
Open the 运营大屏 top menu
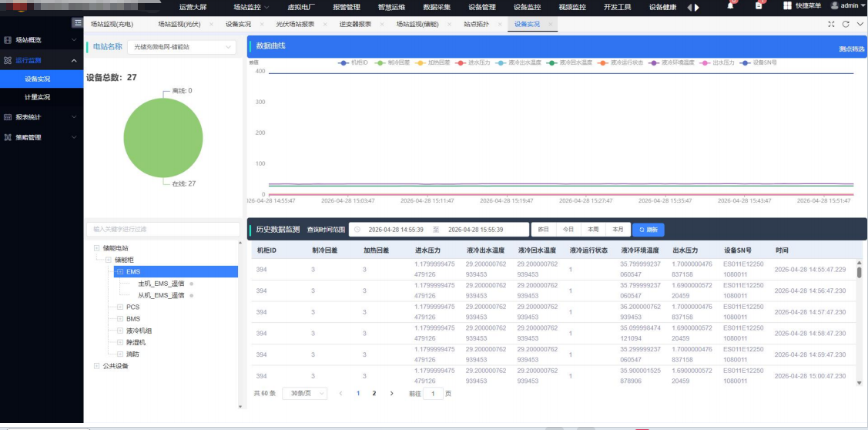tap(193, 7)
